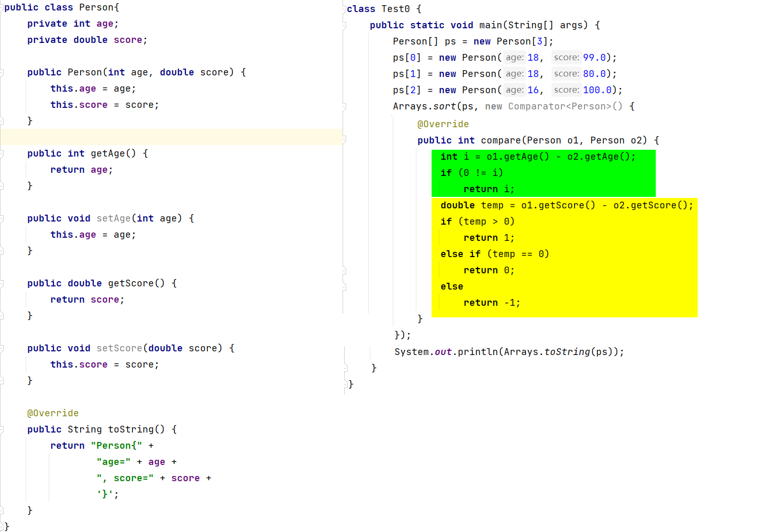The width and height of the screenshot is (771, 532).
Task: Click the setAge method name
Action: point(114,218)
